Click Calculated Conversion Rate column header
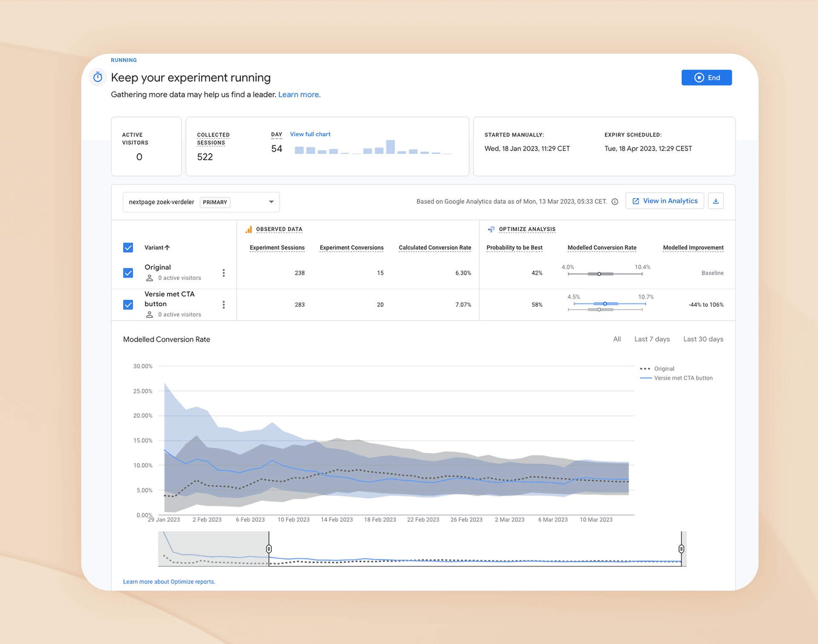The height and width of the screenshot is (644, 818). [435, 248]
